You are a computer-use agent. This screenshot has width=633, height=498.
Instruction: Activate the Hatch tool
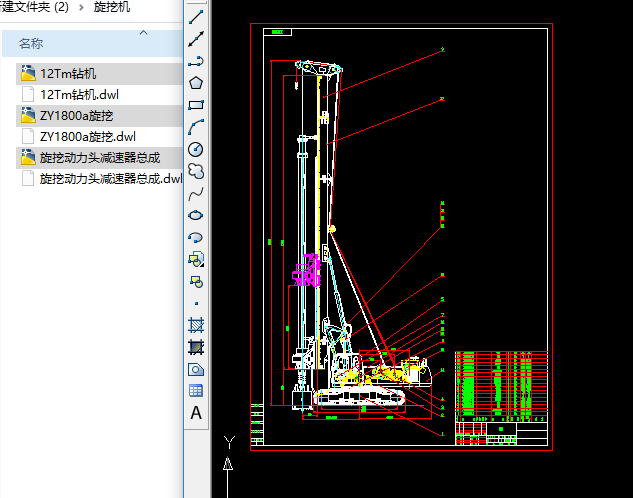[196, 325]
